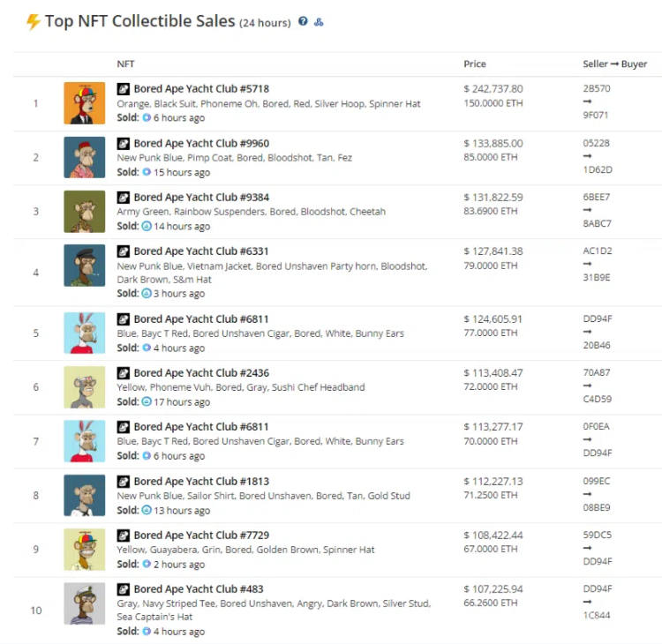Click collection icon beside Bored Ape #6331
The width and height of the screenshot is (662, 644).
coord(124,251)
